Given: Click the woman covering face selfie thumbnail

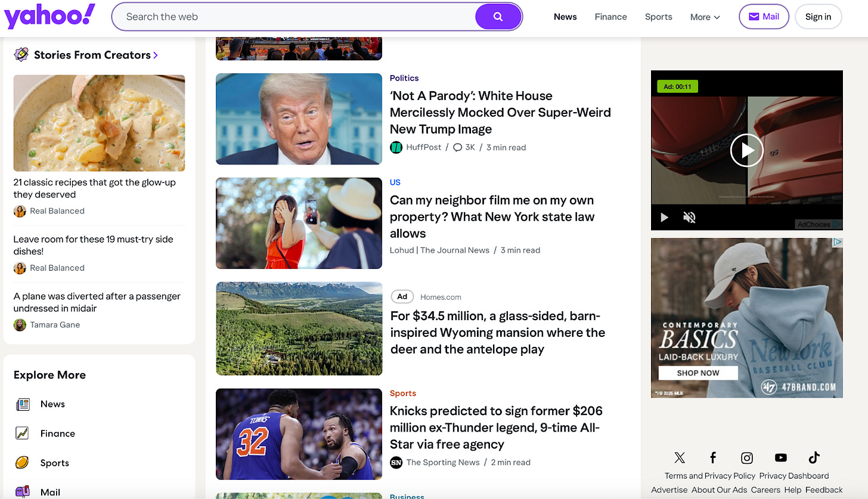Looking at the screenshot, I should pos(299,223).
